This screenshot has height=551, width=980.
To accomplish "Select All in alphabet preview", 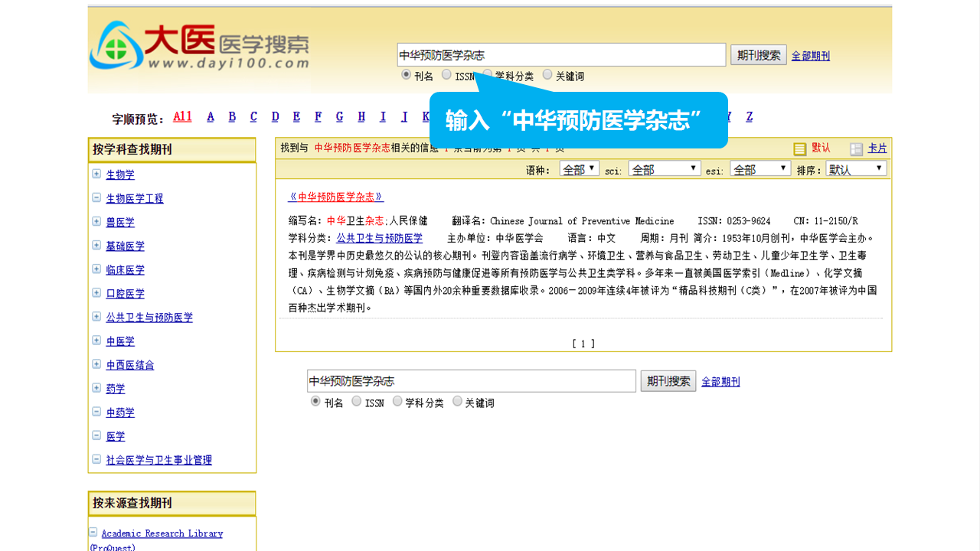I will [182, 116].
